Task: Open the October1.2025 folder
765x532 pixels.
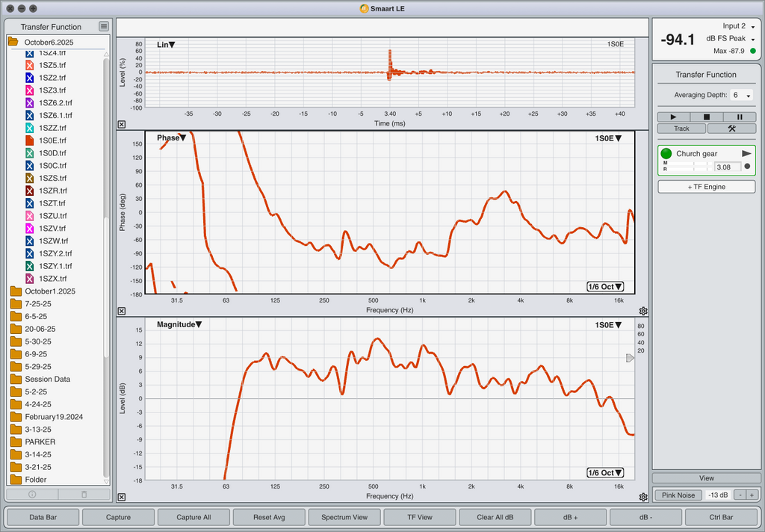Action: pos(49,291)
